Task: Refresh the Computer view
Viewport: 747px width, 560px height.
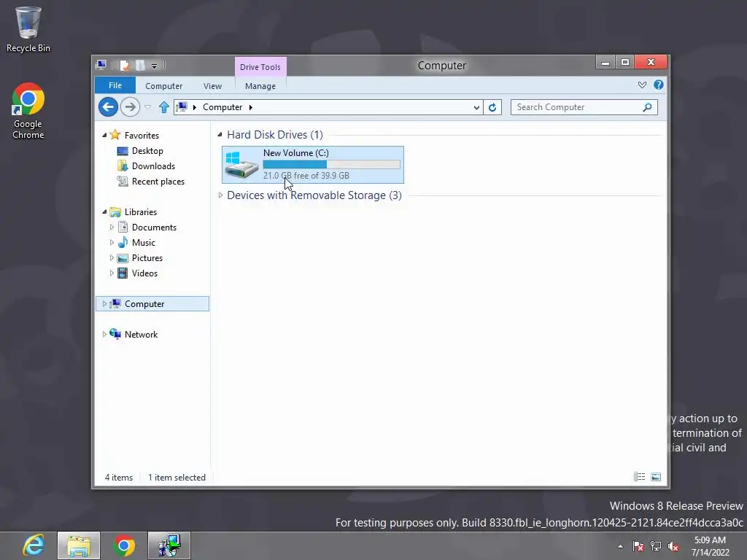Action: (492, 107)
